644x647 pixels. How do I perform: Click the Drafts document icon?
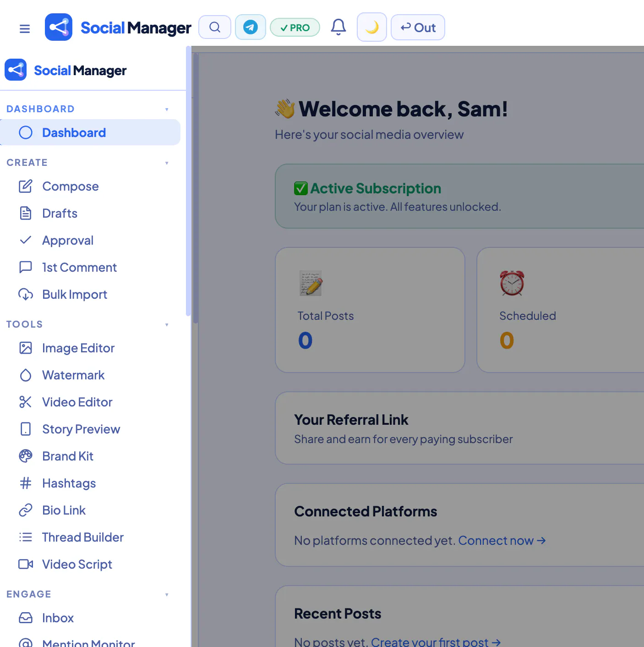point(26,213)
